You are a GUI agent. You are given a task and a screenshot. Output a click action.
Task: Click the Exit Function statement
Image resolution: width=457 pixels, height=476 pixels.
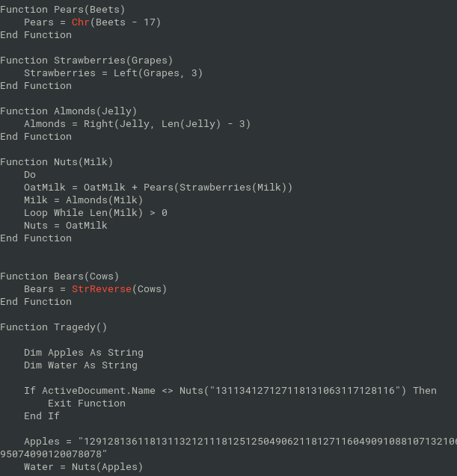point(87,404)
